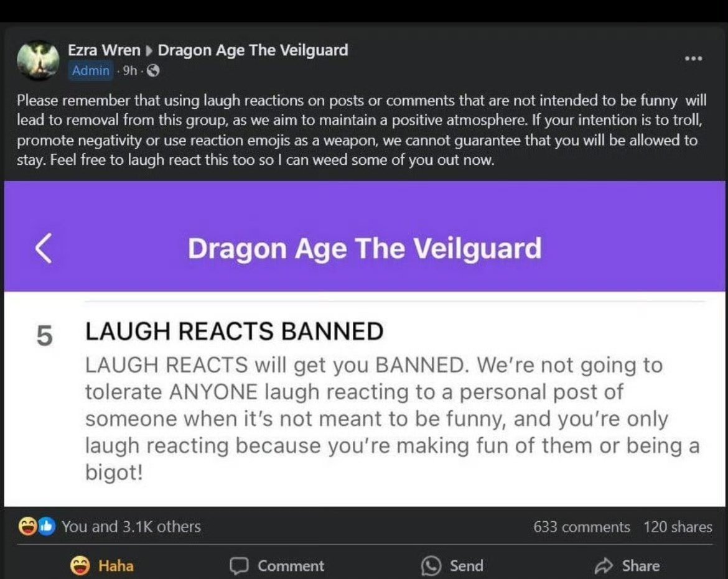Click the blue Like icon in summary
This screenshot has width=728, height=579.
coord(46,526)
